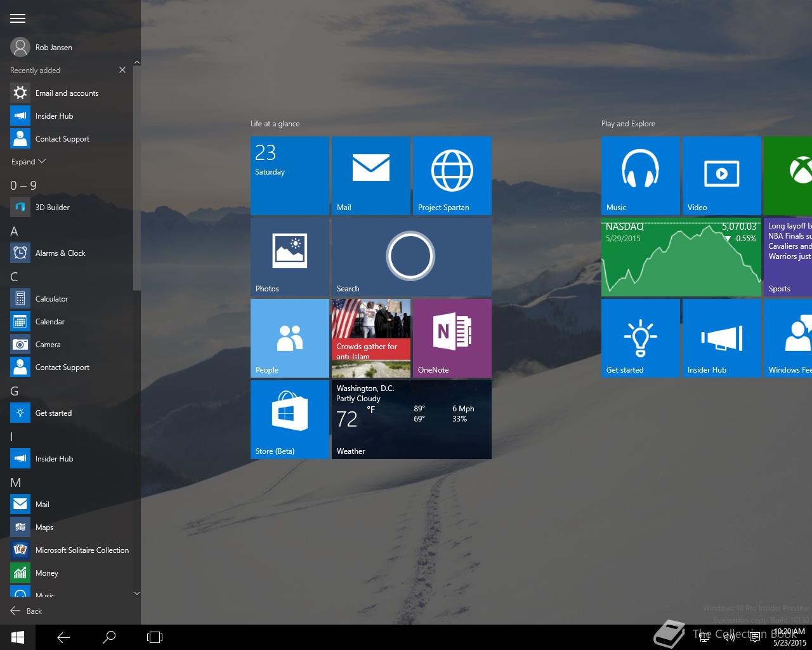This screenshot has width=812, height=650.
Task: Open the People tile
Action: (290, 338)
